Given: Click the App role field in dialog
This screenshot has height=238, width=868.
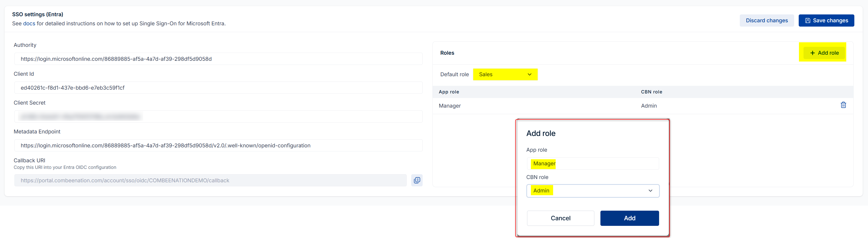Looking at the screenshot, I should point(592,164).
